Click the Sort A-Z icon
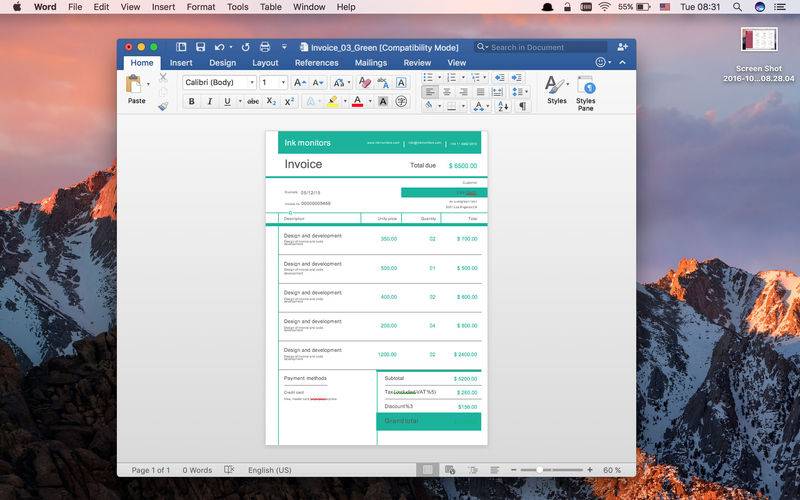Image resolution: width=800 pixels, height=500 pixels. tap(503, 106)
